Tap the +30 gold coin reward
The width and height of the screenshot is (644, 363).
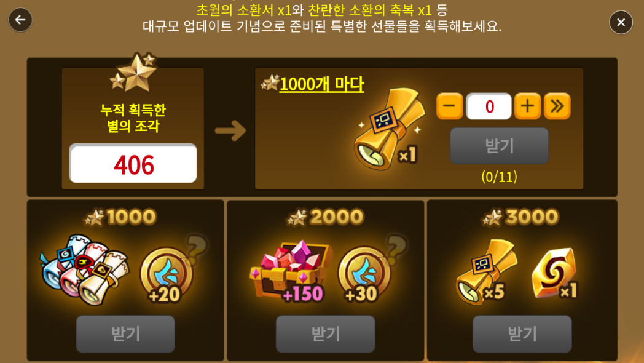(364, 274)
